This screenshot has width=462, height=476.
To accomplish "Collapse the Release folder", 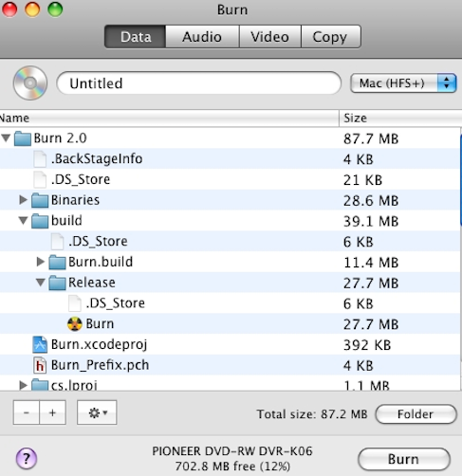I will point(41,283).
